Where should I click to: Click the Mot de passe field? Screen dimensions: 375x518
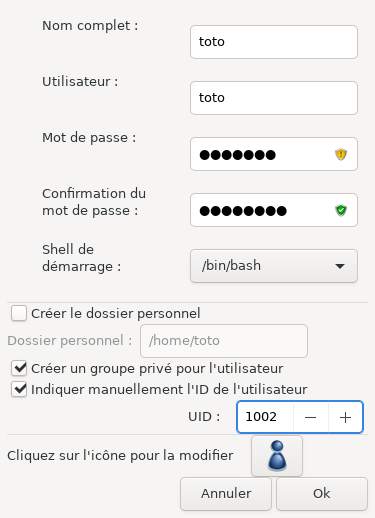(x=274, y=154)
